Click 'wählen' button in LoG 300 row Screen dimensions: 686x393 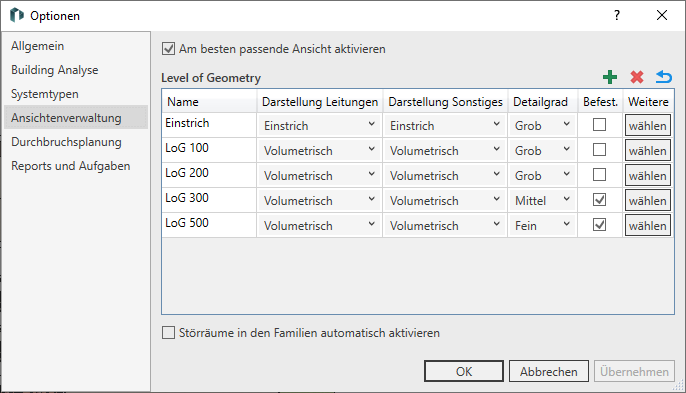[648, 200]
